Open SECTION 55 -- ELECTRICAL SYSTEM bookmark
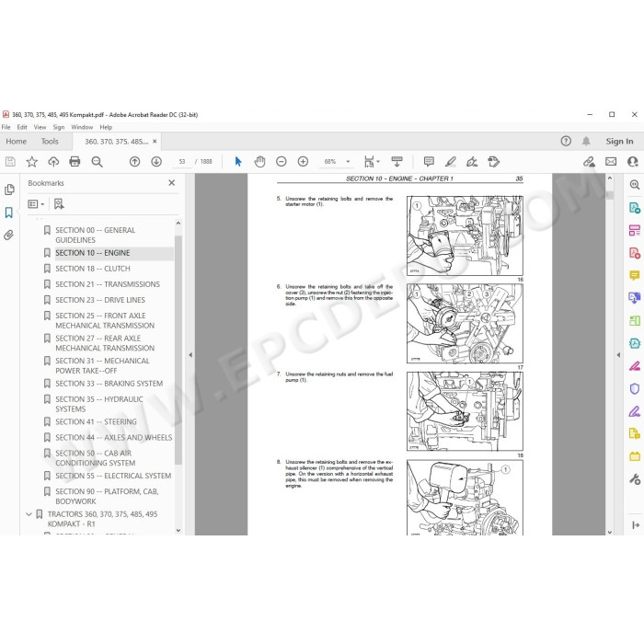 [113, 476]
